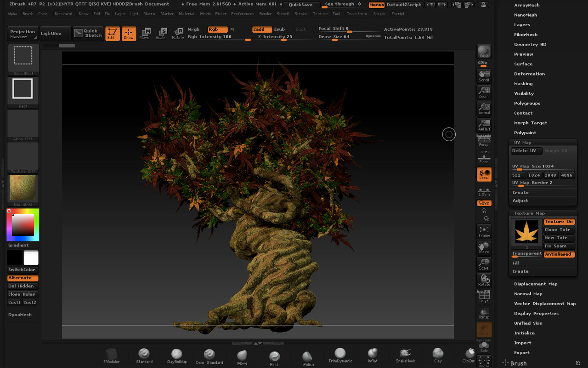Select the Inflat brush
588x368 pixels.
point(373,356)
